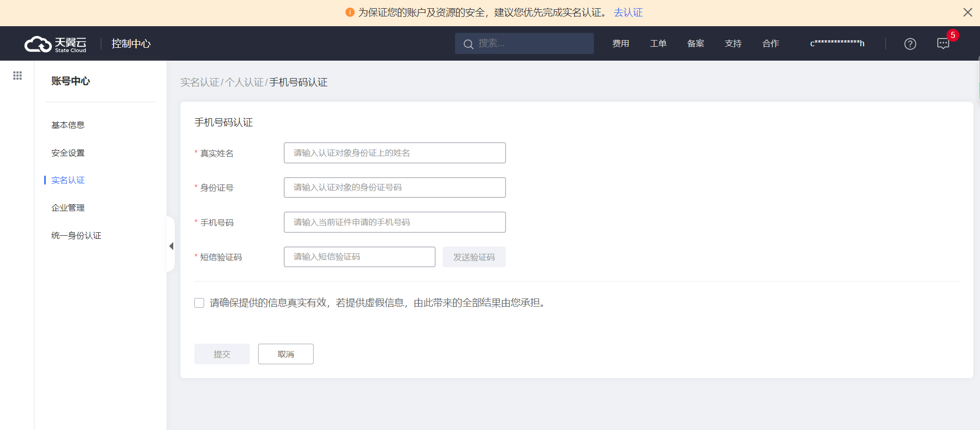This screenshot has height=430, width=980.
Task: Click the 去认证 link in banner
Action: 628,12
